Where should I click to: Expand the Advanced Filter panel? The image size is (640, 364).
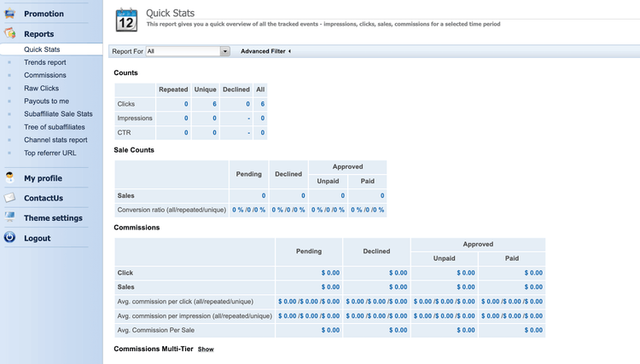265,51
